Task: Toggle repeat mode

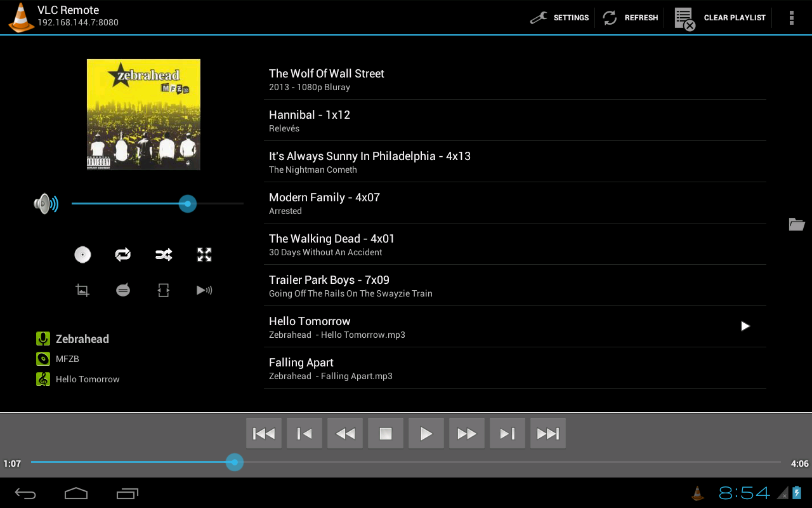Action: tap(123, 255)
